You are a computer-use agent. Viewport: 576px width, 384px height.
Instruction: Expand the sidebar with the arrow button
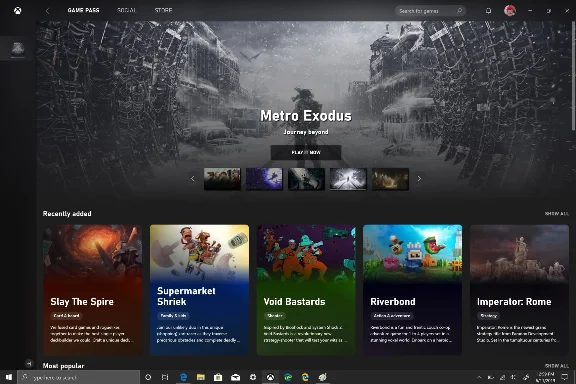[x=29, y=363]
